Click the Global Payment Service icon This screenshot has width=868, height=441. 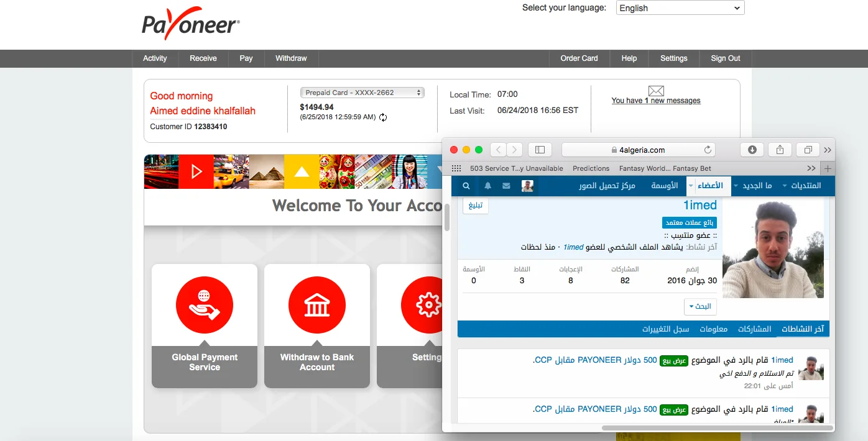click(x=205, y=305)
